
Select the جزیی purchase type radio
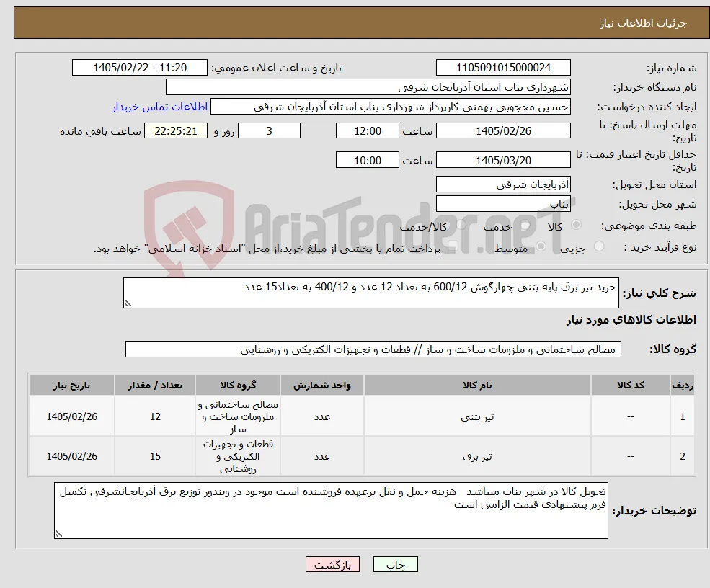598,246
